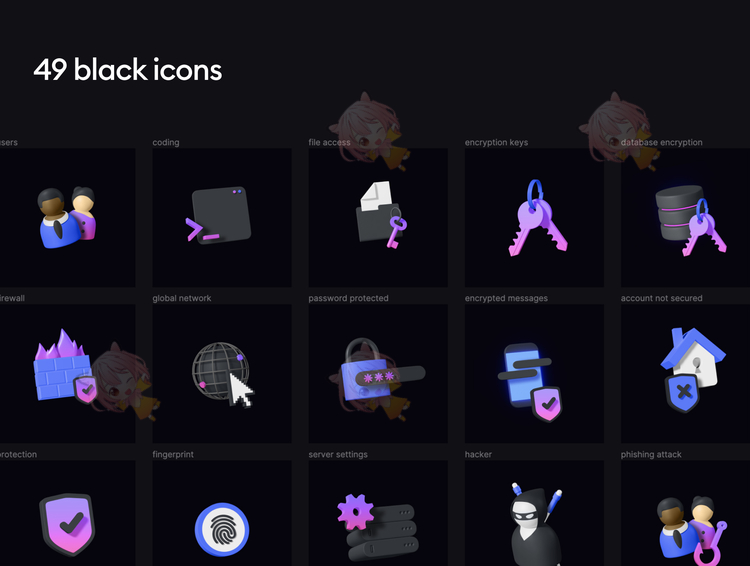Select the coding terminal window icon
This screenshot has width=750, height=566.
(x=219, y=215)
